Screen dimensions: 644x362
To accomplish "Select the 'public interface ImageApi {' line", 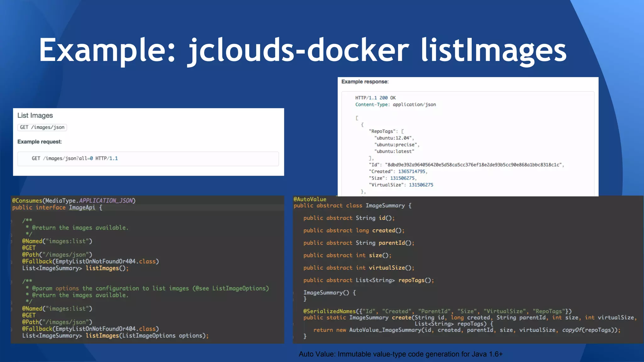I will [57, 207].
